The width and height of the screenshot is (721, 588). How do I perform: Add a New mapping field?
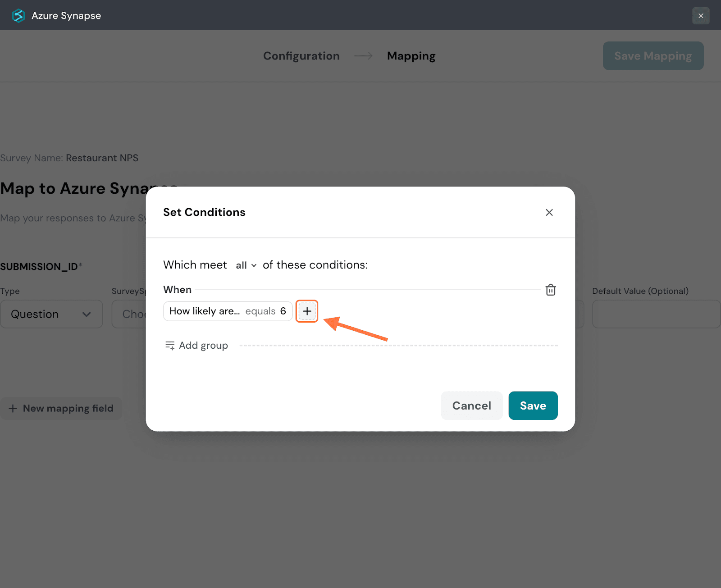click(x=61, y=408)
